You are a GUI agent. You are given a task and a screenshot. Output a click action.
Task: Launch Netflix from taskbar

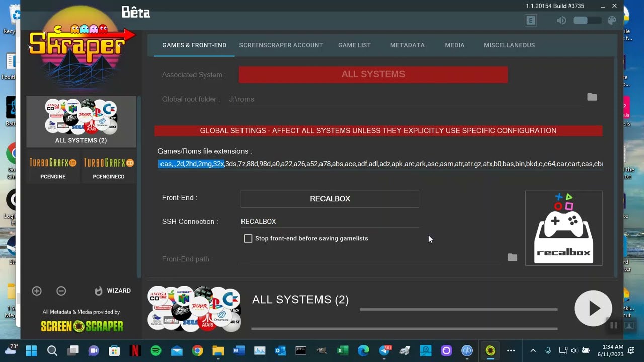coord(135,350)
